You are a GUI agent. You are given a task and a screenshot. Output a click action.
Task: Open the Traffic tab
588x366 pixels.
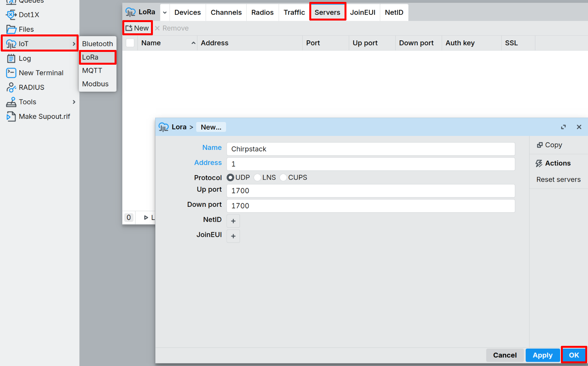click(294, 12)
